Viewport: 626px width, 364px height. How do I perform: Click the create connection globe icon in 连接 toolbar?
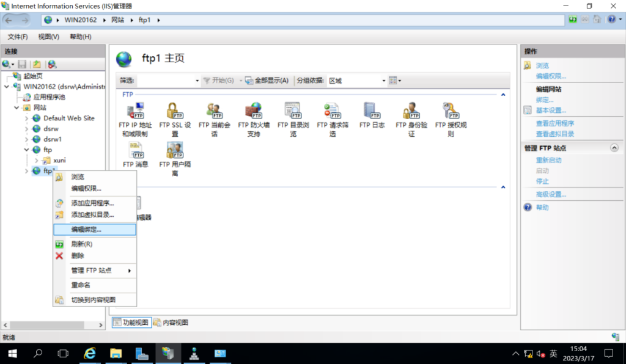click(x=6, y=64)
